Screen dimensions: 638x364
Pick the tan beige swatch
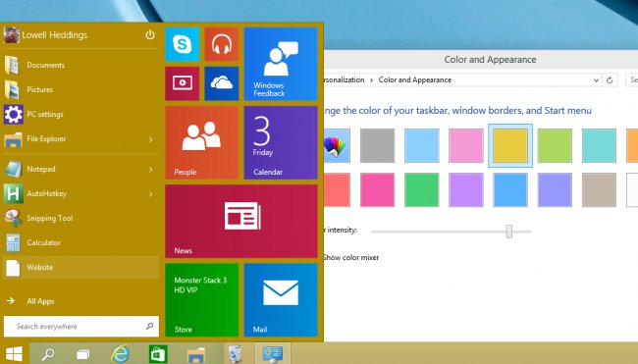599,190
